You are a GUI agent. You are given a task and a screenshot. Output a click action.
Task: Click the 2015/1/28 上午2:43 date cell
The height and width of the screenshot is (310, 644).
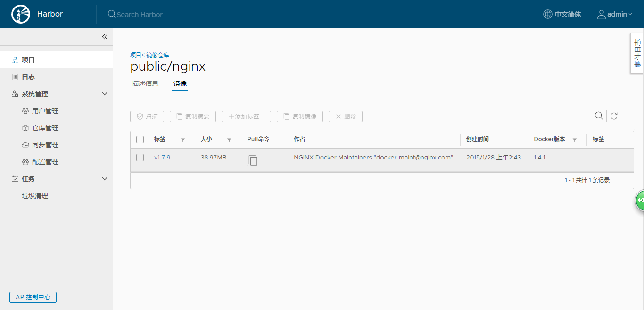tap(494, 158)
